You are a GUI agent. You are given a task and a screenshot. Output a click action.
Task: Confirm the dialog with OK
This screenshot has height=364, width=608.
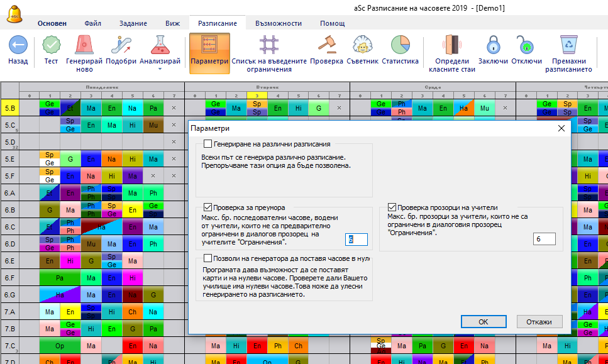point(483,321)
